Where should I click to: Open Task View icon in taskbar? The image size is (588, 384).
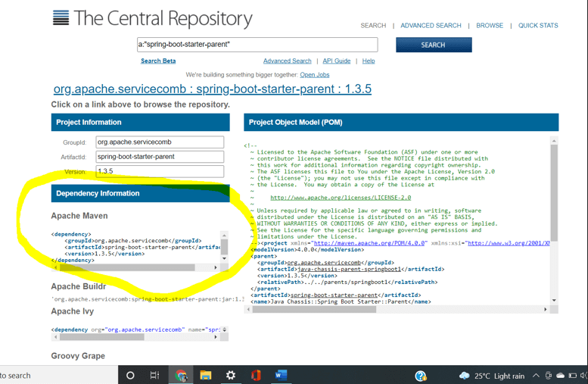coord(154,375)
